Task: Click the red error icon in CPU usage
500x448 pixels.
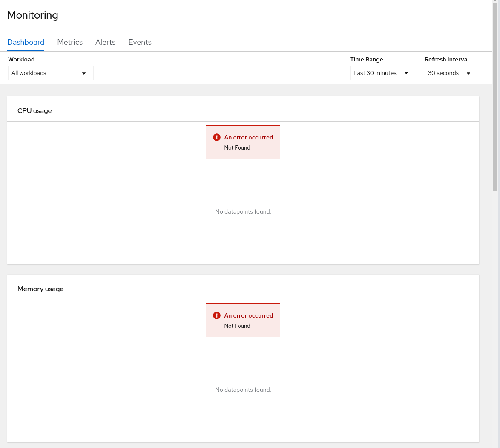Action: 217,137
